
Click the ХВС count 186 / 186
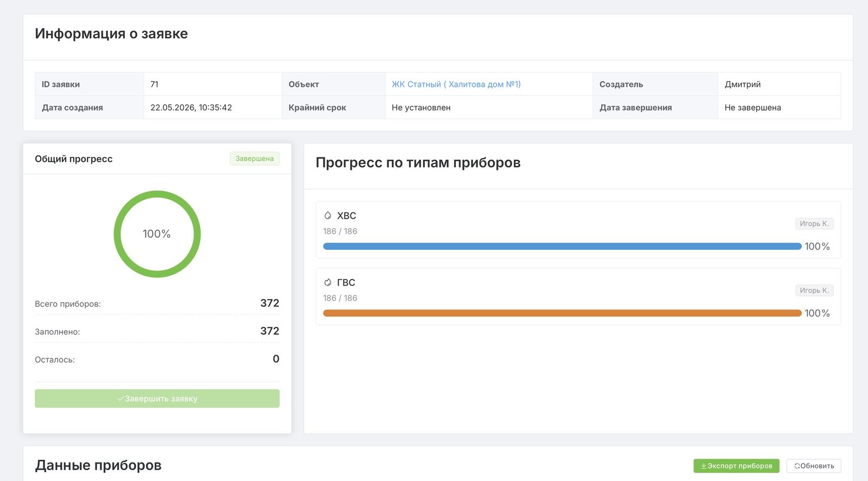[x=340, y=231]
